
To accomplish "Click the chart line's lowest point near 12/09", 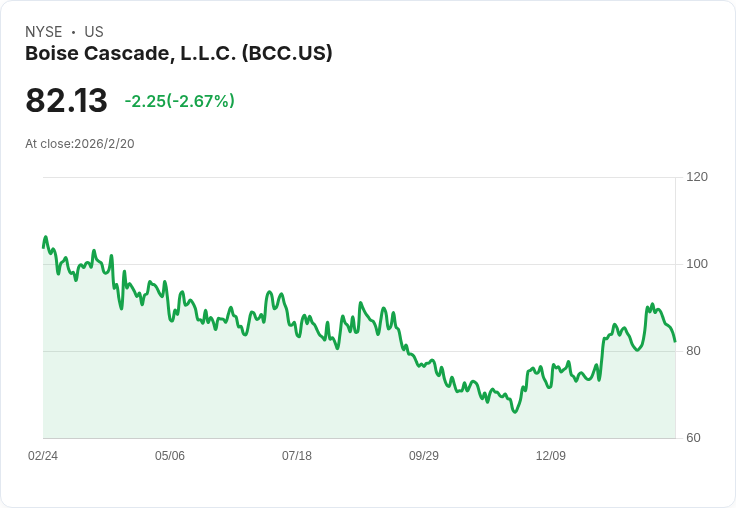I will click(515, 412).
